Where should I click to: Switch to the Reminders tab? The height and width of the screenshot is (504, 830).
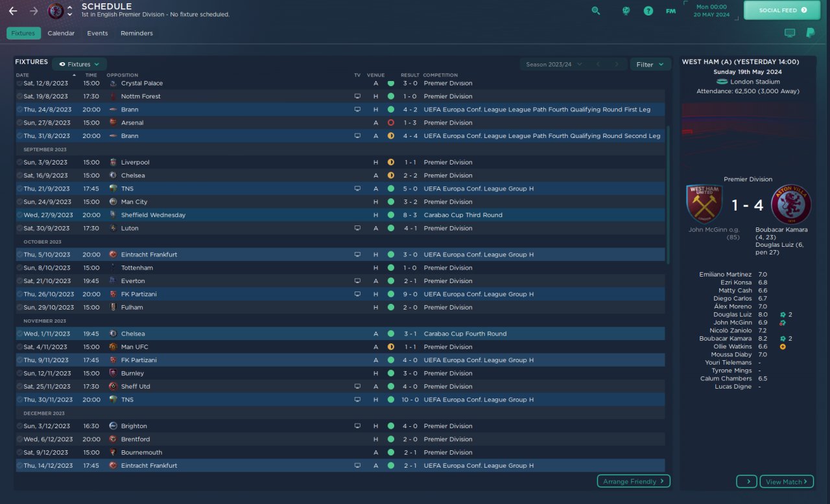pos(137,33)
